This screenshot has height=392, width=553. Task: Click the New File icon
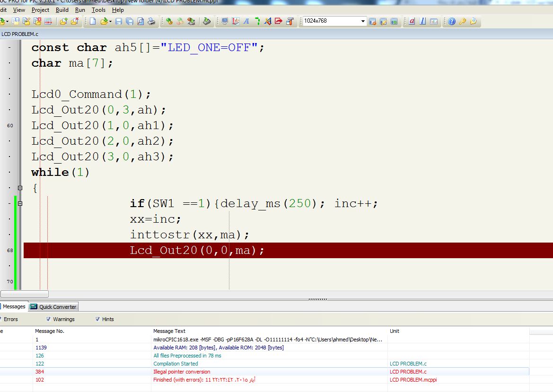tap(92, 21)
